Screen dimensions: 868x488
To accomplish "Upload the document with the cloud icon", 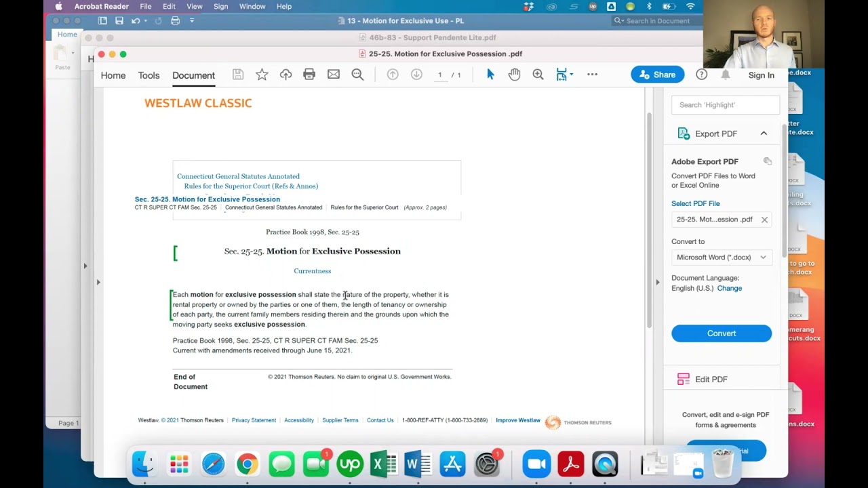I will (285, 75).
